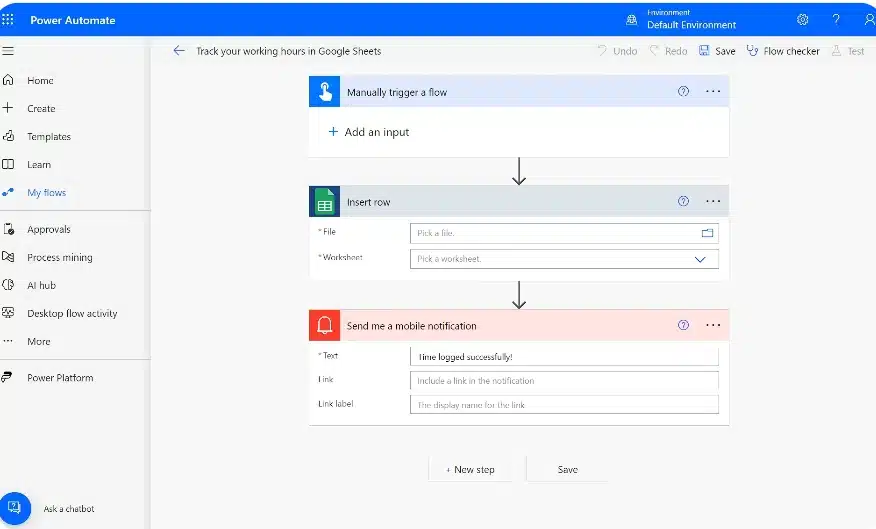Click the Desktop flow activity icon

pos(8,313)
